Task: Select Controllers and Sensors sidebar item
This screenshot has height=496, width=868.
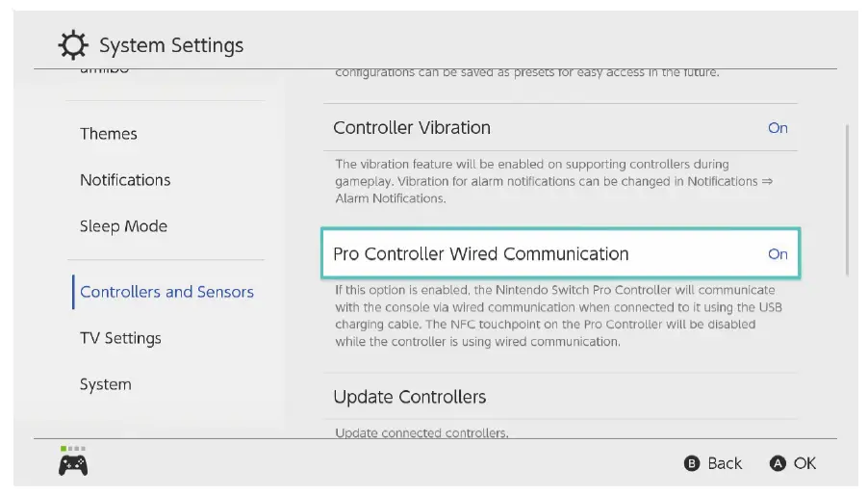Action: pos(166,292)
